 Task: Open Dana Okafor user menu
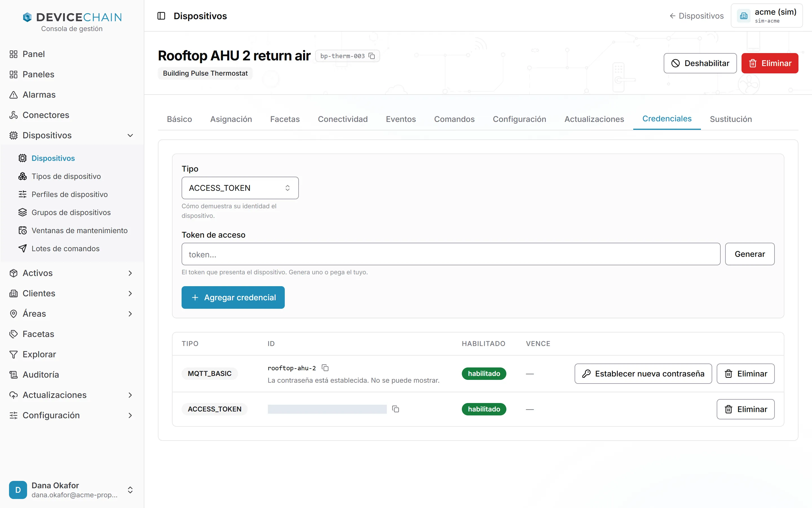[72, 490]
